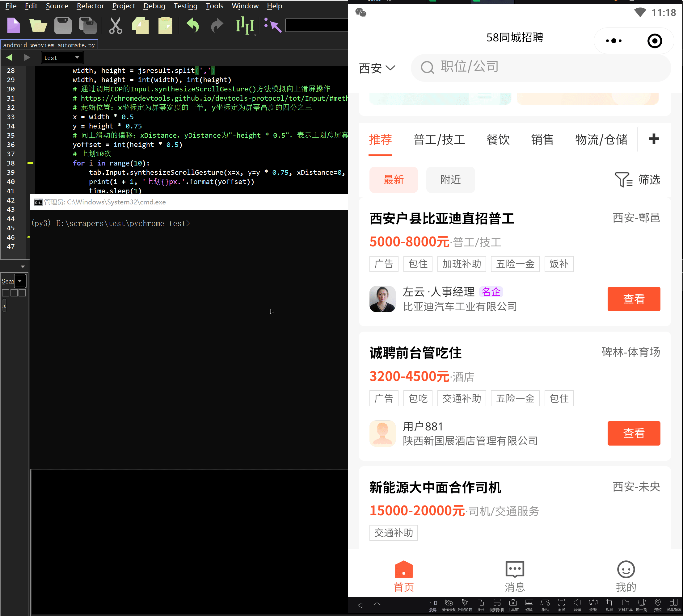683x616 pixels.
Task: Go back with green left history arrow
Action: (10, 57)
